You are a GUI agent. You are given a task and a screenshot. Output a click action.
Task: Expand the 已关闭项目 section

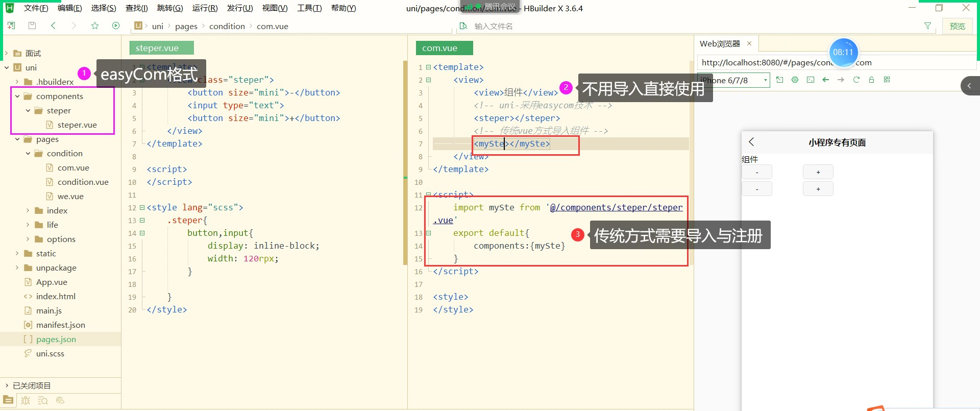7,385
